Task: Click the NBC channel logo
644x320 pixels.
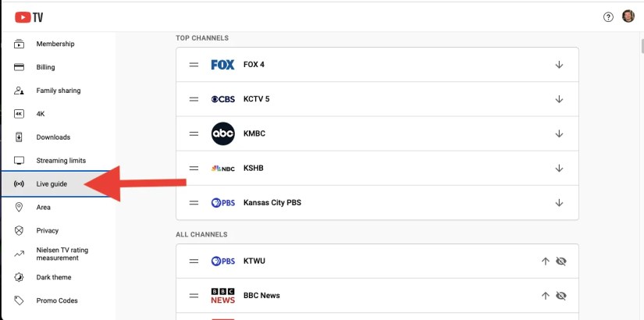Action: [223, 168]
